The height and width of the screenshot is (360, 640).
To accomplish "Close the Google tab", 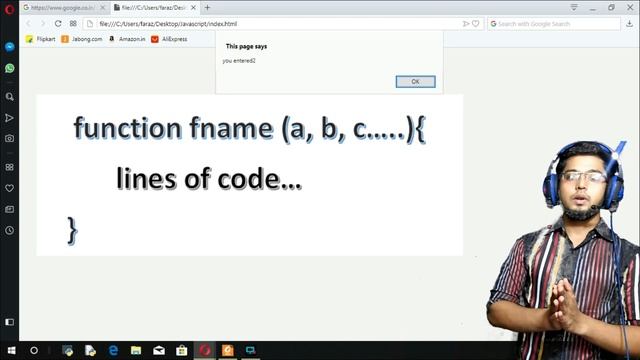I will click(103, 7).
